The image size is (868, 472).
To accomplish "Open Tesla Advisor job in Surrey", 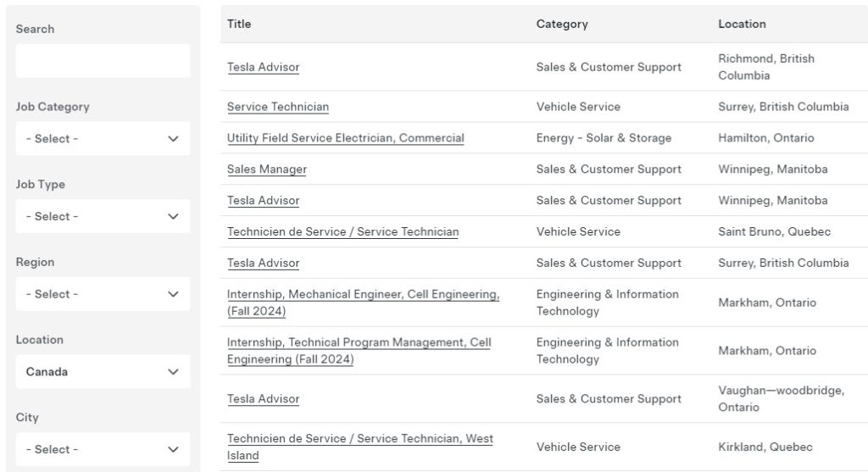I will (263, 264).
